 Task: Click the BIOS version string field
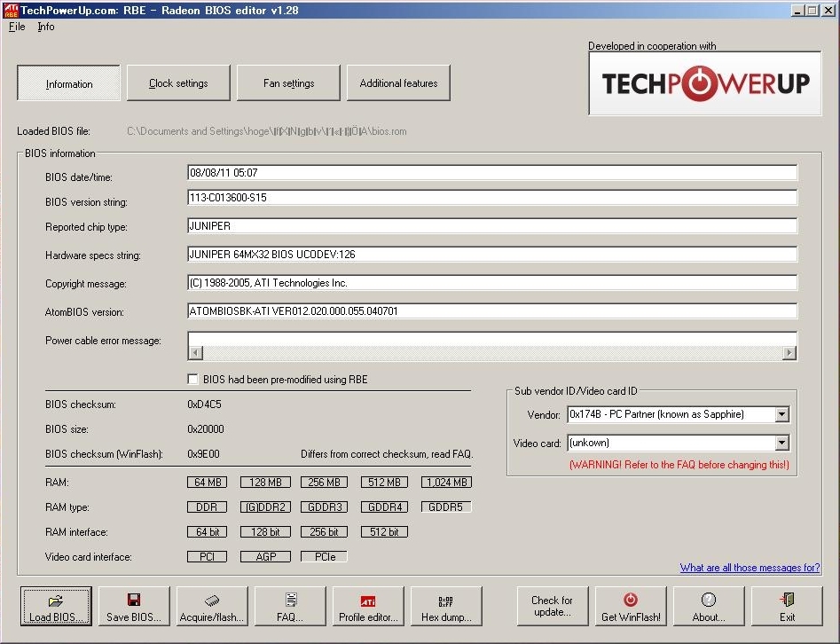coord(492,197)
